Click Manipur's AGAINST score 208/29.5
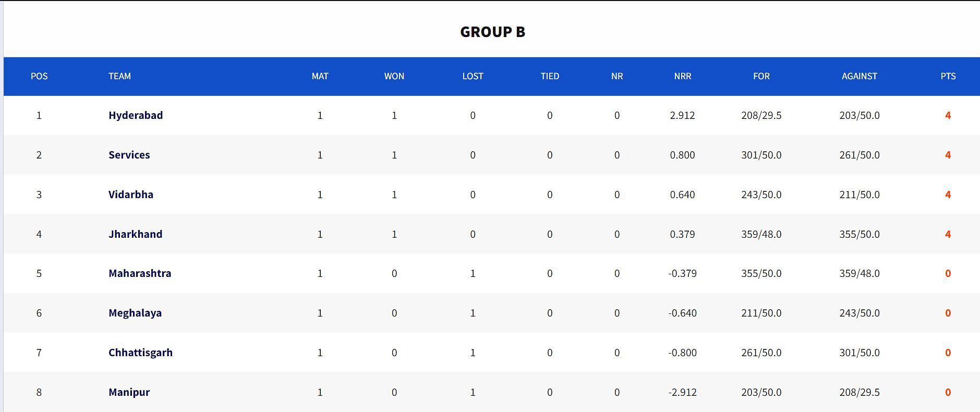The width and height of the screenshot is (980, 412). (x=859, y=392)
